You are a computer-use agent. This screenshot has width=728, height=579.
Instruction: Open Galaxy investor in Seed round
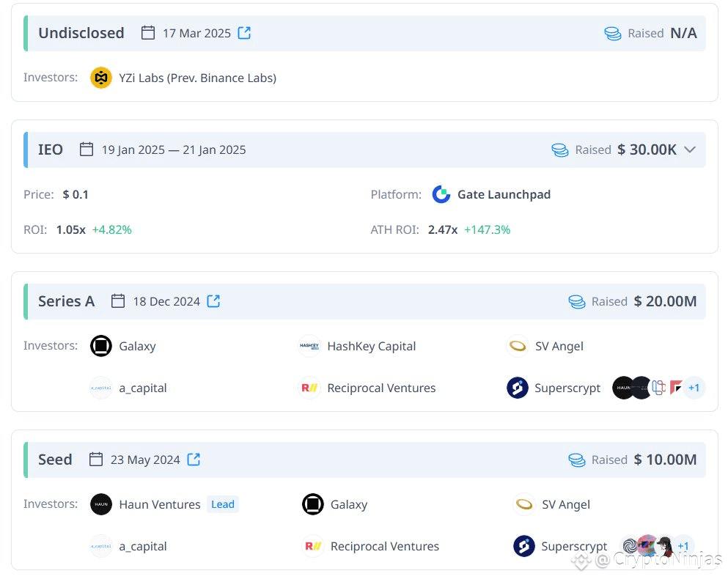click(349, 505)
